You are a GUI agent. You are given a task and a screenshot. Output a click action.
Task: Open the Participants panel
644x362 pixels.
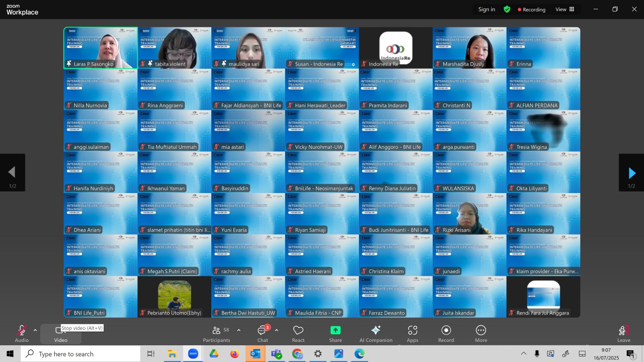tap(217, 334)
